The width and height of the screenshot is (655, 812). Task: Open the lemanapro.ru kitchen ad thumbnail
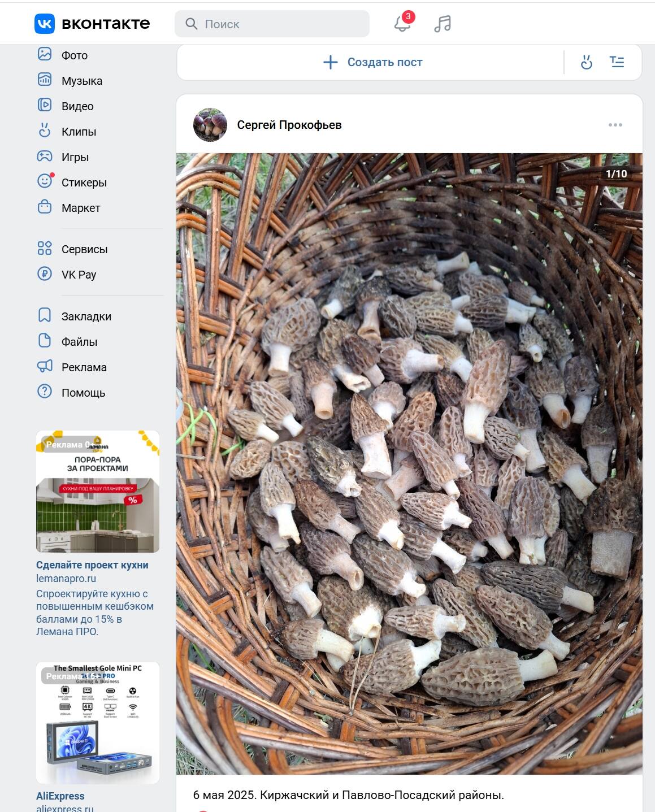[98, 492]
